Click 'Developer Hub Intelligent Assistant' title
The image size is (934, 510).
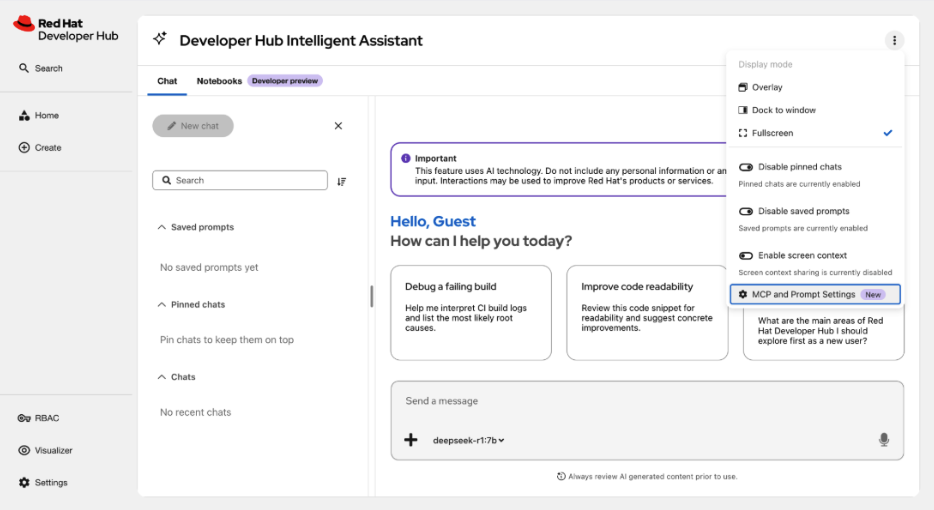click(301, 41)
